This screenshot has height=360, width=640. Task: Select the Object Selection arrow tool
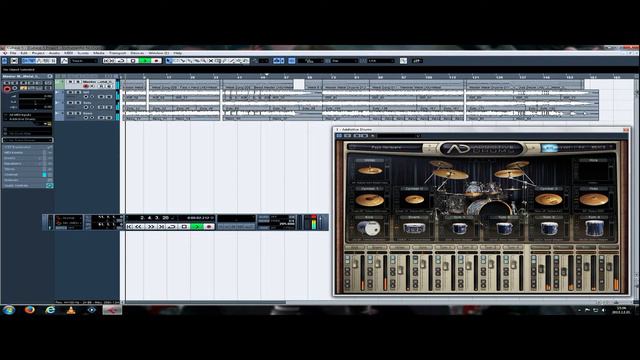coord(169,61)
